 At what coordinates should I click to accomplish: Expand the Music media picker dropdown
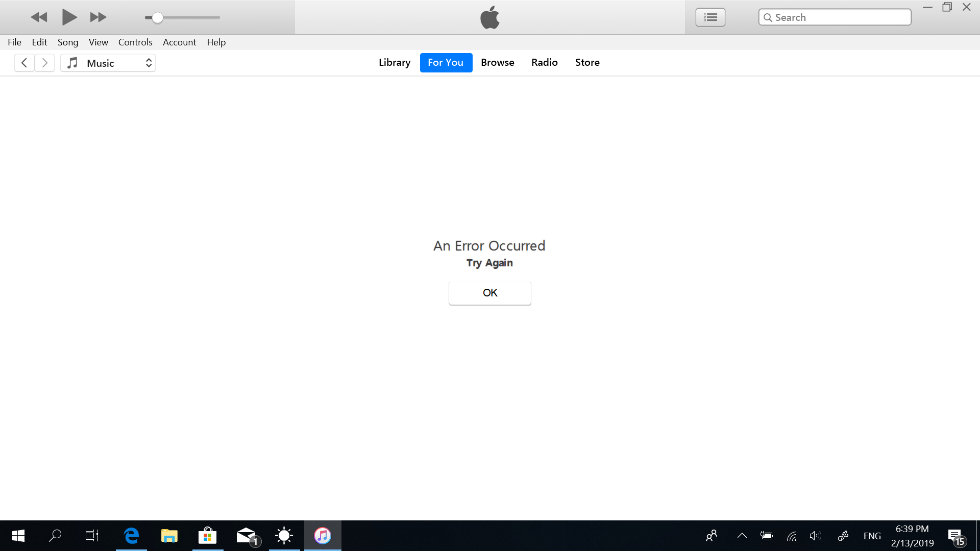pos(108,63)
